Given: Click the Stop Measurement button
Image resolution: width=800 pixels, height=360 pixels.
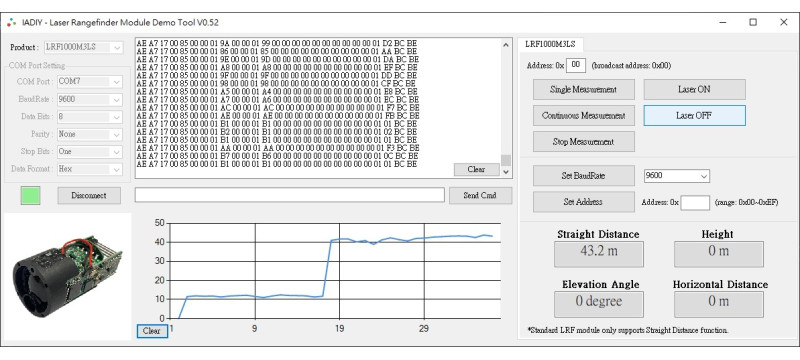Looking at the screenshot, I should [584, 142].
